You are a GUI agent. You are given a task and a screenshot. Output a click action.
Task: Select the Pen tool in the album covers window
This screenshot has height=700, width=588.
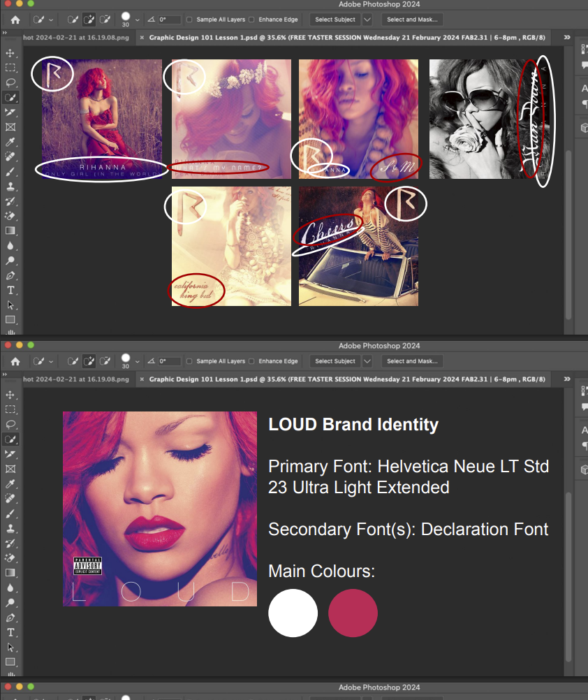pos(10,275)
